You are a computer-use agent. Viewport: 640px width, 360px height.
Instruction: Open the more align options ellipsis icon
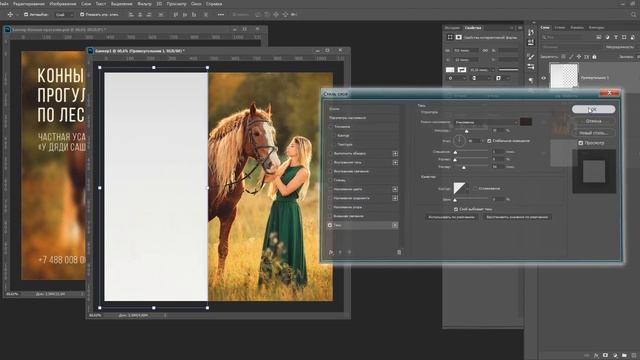(221, 14)
